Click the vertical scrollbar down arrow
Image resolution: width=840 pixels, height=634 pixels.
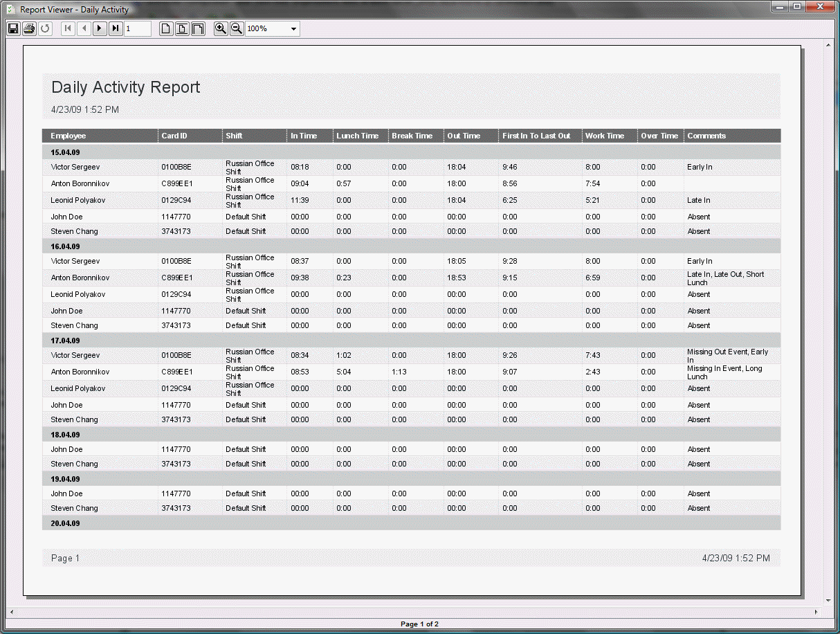click(828, 600)
